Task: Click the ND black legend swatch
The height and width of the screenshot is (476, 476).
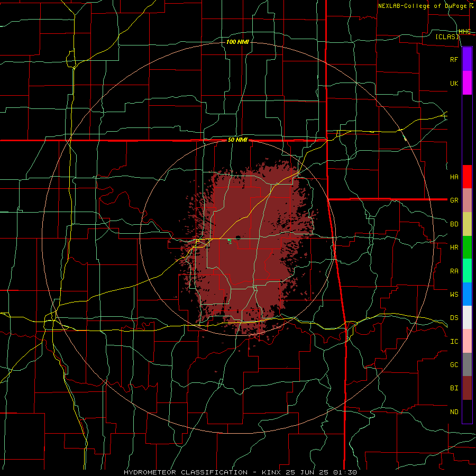Action: click(x=467, y=411)
